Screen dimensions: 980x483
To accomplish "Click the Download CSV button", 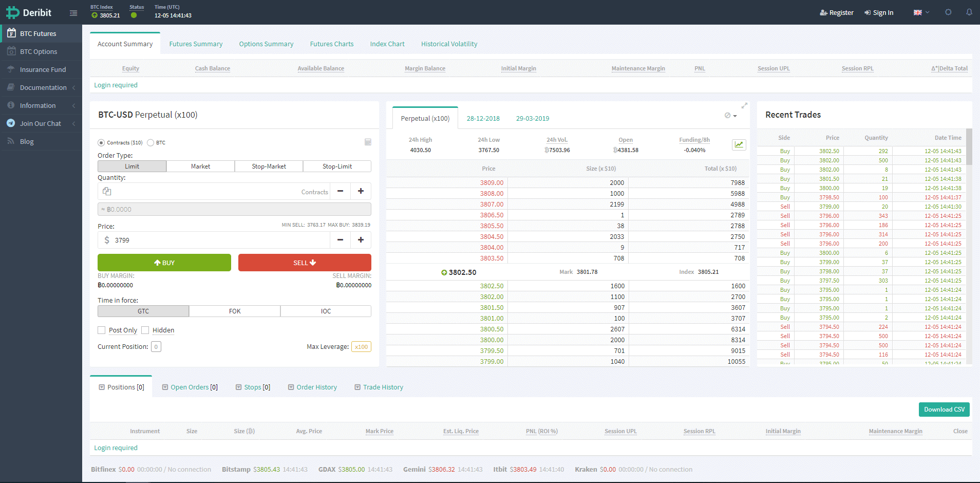I will 944,410.
